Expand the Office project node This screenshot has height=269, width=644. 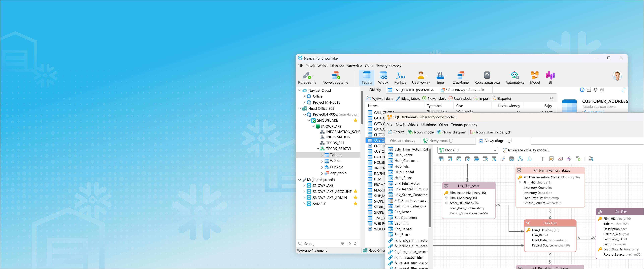coord(304,96)
